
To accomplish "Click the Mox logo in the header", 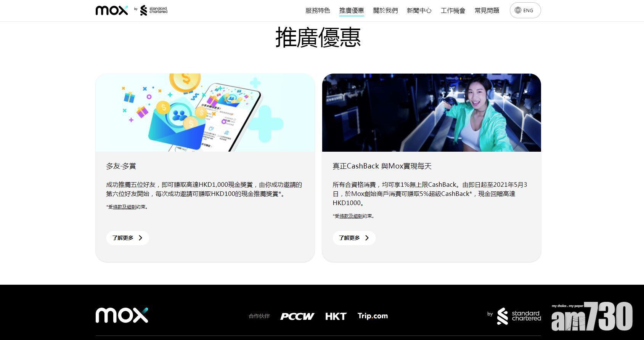I will [x=112, y=10].
